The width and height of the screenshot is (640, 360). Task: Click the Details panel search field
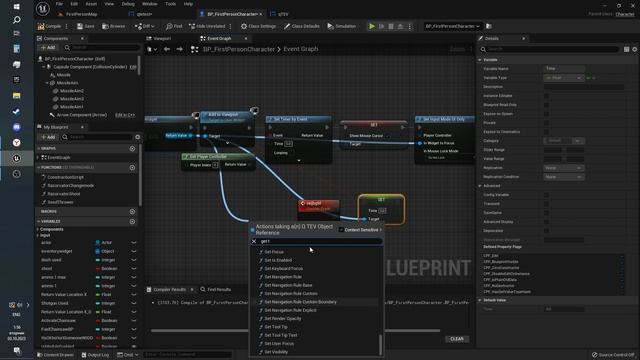549,49
